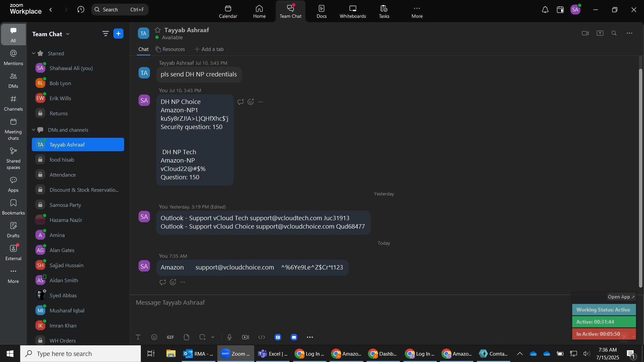Open the history clock icon
The height and width of the screenshot is (362, 644).
point(80,10)
